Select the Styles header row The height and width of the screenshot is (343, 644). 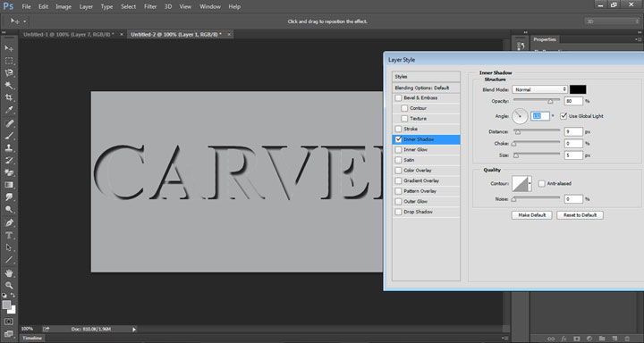click(x=426, y=77)
